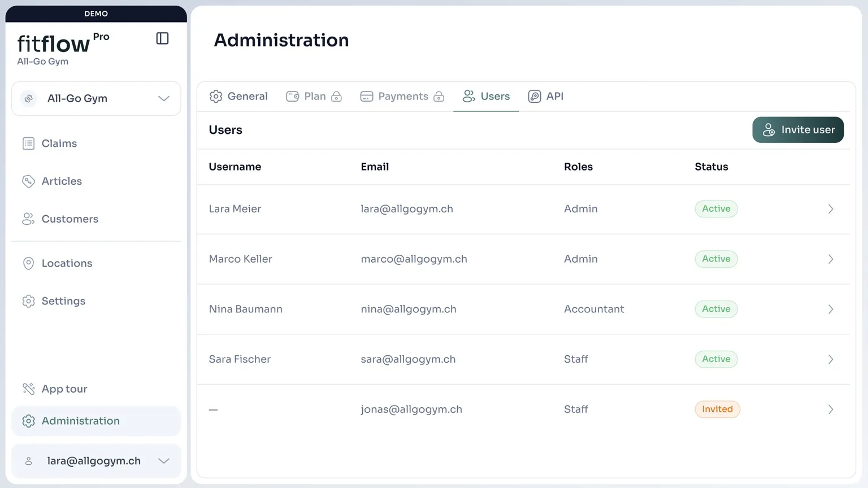
Task: Open Settings from the sidebar
Action: [x=96, y=301]
